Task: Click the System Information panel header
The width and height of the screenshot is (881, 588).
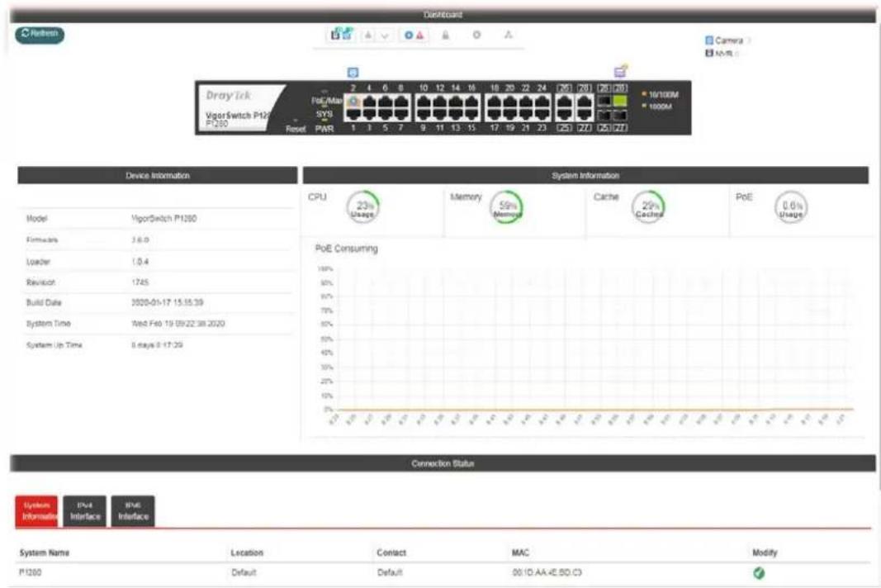Action: pyautogui.click(x=585, y=175)
